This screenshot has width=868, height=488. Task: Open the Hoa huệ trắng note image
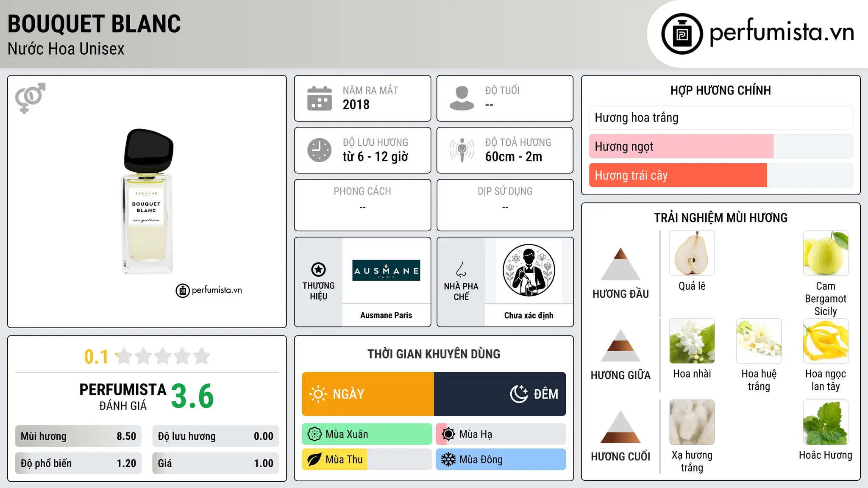759,341
